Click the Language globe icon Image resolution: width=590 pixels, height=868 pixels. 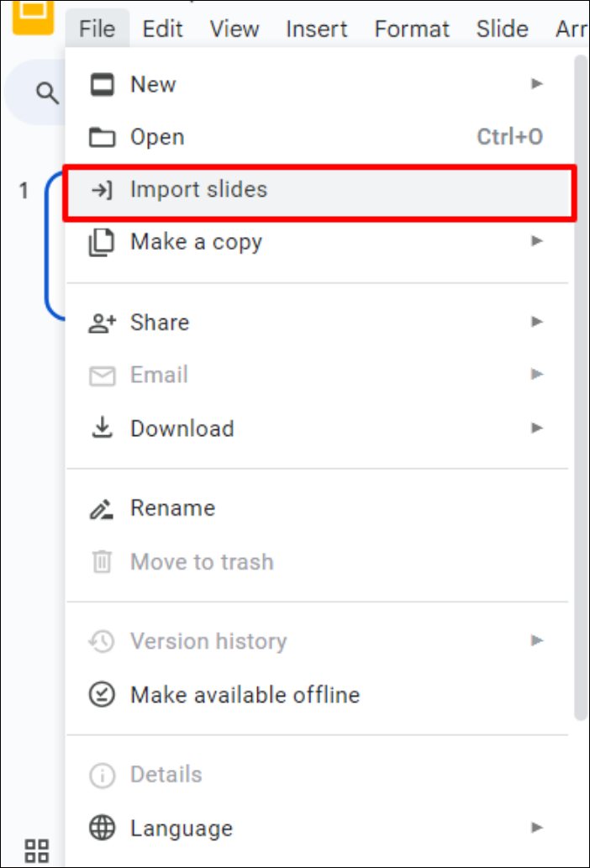[x=102, y=829]
